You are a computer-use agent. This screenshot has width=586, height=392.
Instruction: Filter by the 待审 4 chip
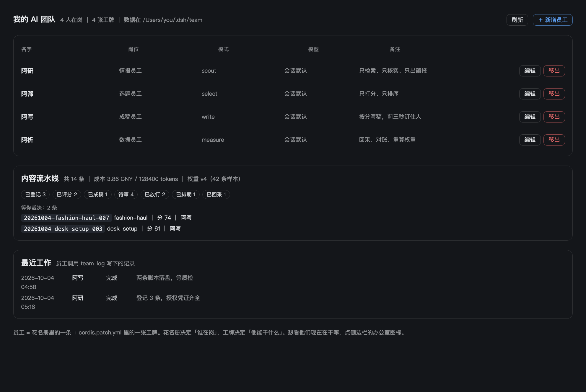(x=126, y=195)
